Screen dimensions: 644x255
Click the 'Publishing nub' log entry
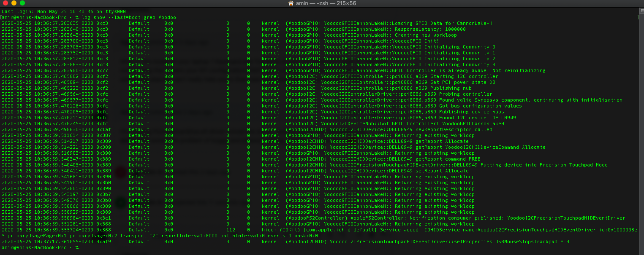pyautogui.click(x=451, y=88)
